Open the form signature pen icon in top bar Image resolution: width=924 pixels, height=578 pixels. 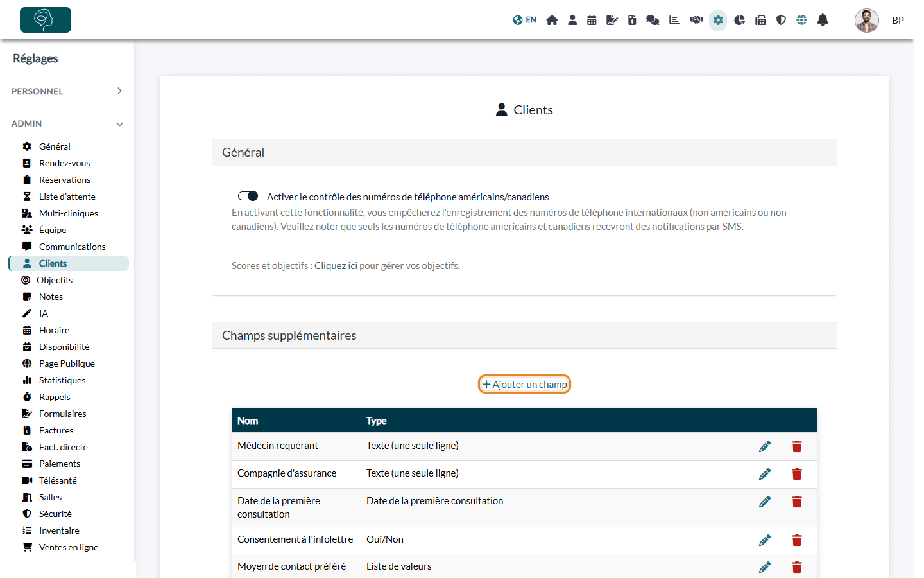[612, 20]
